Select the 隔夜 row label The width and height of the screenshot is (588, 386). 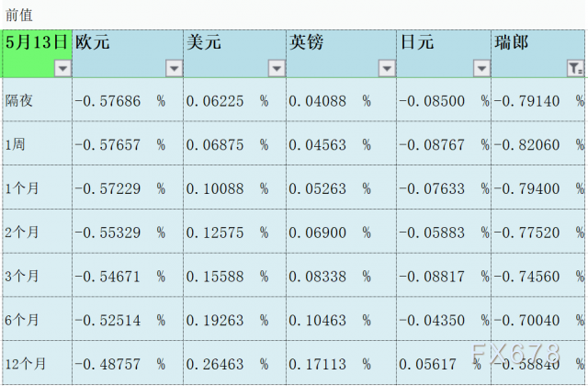click(x=37, y=100)
